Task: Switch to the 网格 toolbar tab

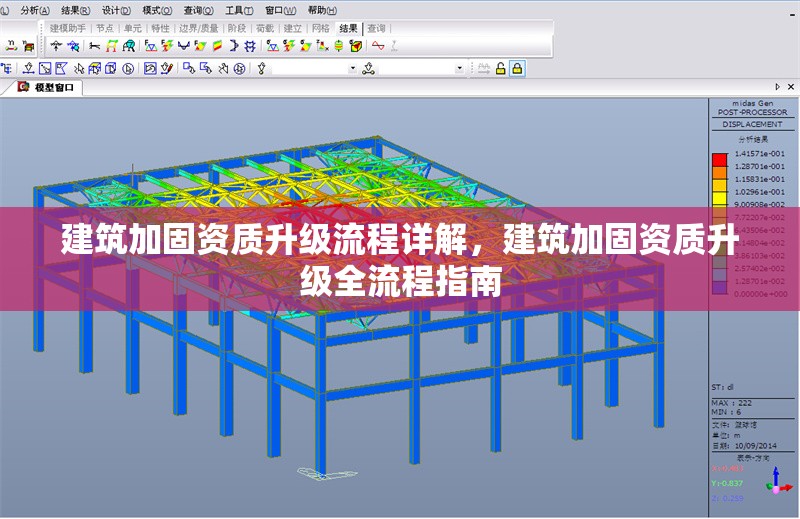Action: [320, 29]
